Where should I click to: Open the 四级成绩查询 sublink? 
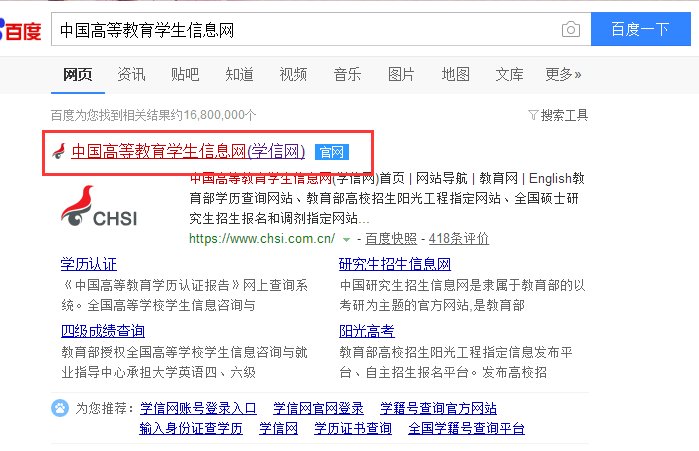[x=103, y=331]
